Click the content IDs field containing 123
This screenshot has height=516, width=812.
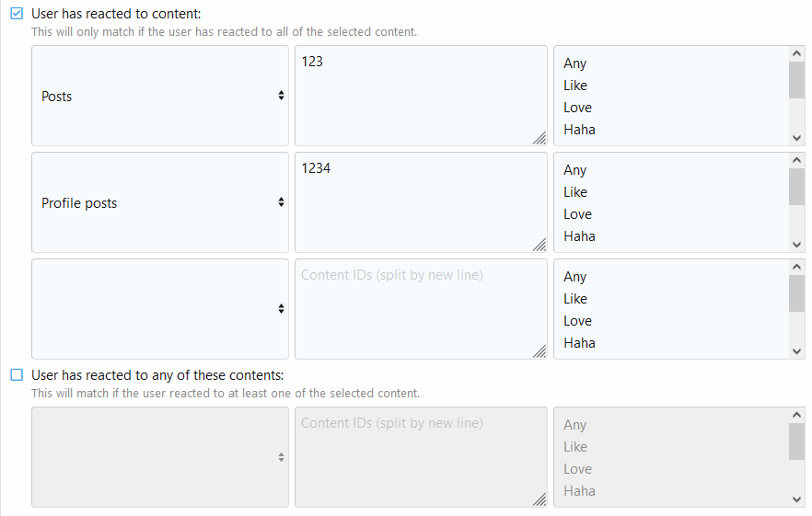click(x=420, y=96)
